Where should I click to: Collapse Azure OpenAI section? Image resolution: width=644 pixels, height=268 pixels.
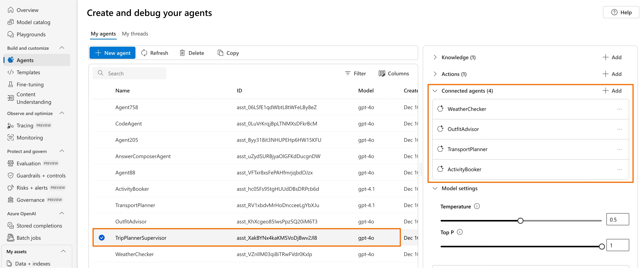(62, 213)
